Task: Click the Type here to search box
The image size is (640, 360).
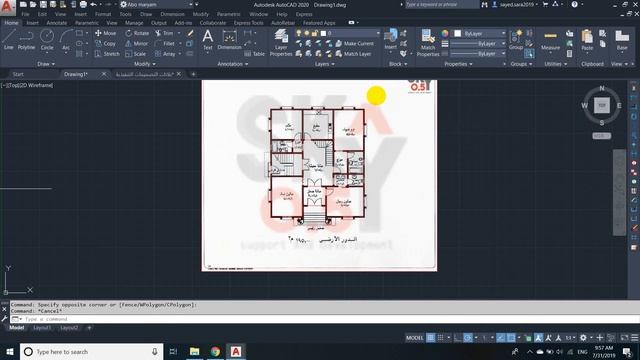Action: click(92, 351)
